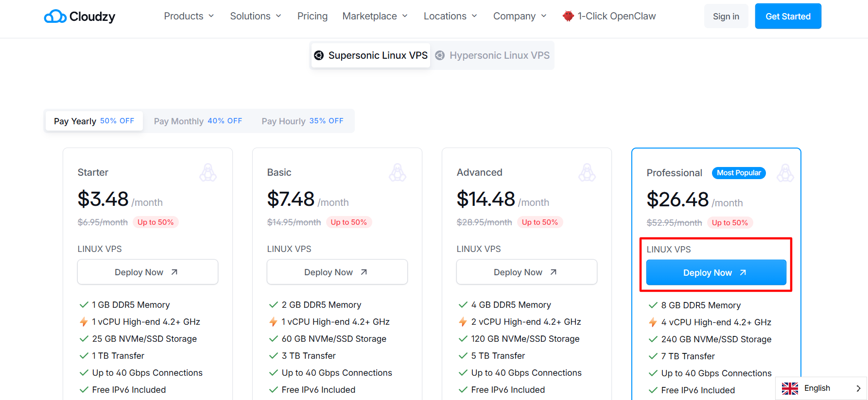The width and height of the screenshot is (868, 400).
Task: Click the Supersonic tab Ubuntu icon
Action: [319, 55]
